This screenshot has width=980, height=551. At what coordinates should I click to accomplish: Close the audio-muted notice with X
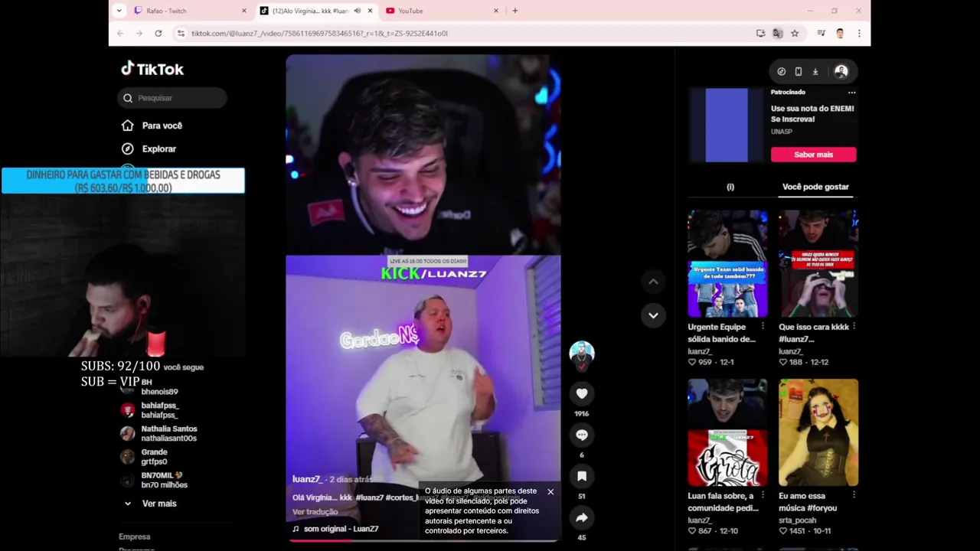click(x=550, y=492)
